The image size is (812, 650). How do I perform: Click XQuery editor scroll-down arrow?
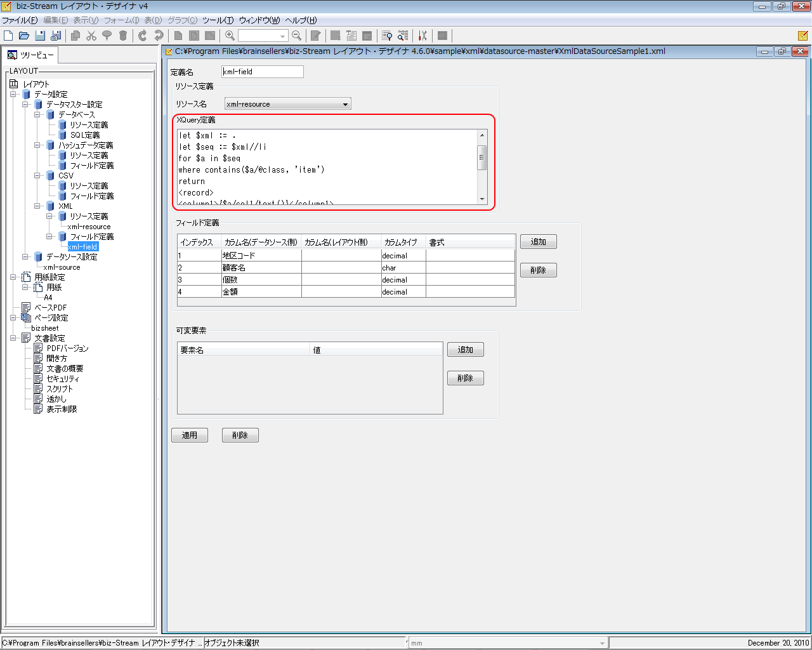tap(482, 199)
